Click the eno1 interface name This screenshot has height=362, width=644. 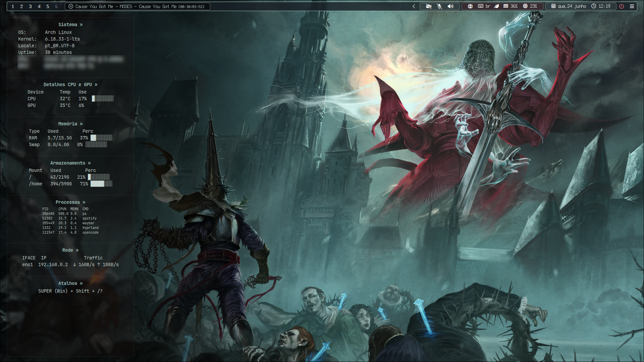tap(28, 264)
